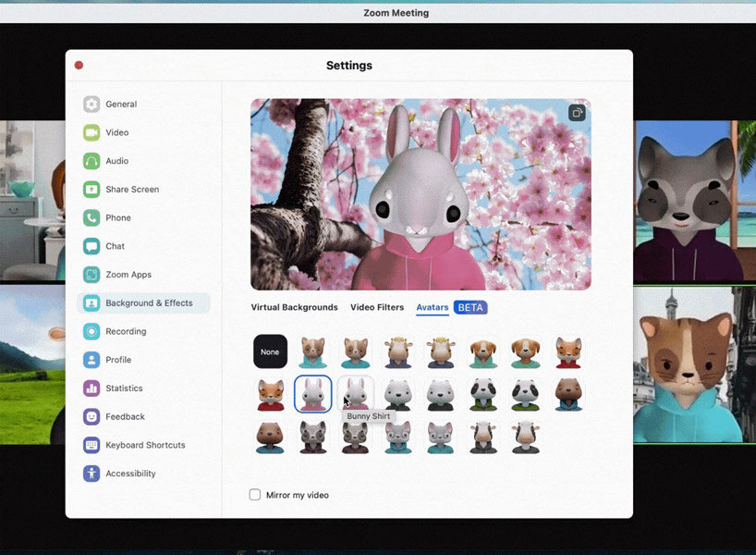The width and height of the screenshot is (756, 555).
Task: Choose the brown bear in blue hoodie avatar
Action: click(568, 394)
